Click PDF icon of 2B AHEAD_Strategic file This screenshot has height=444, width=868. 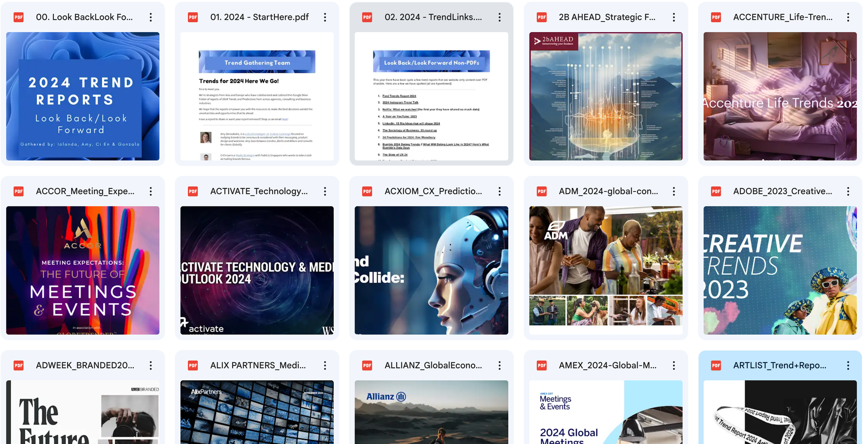click(x=542, y=17)
